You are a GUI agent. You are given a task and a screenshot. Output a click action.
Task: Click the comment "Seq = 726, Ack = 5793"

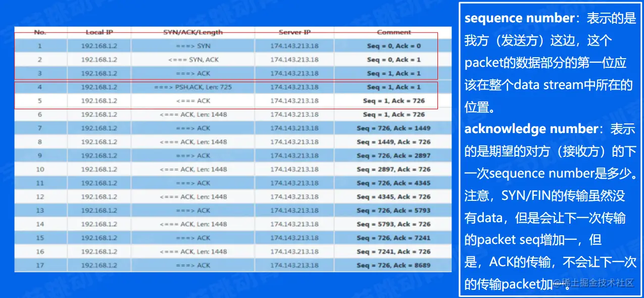tap(394, 210)
